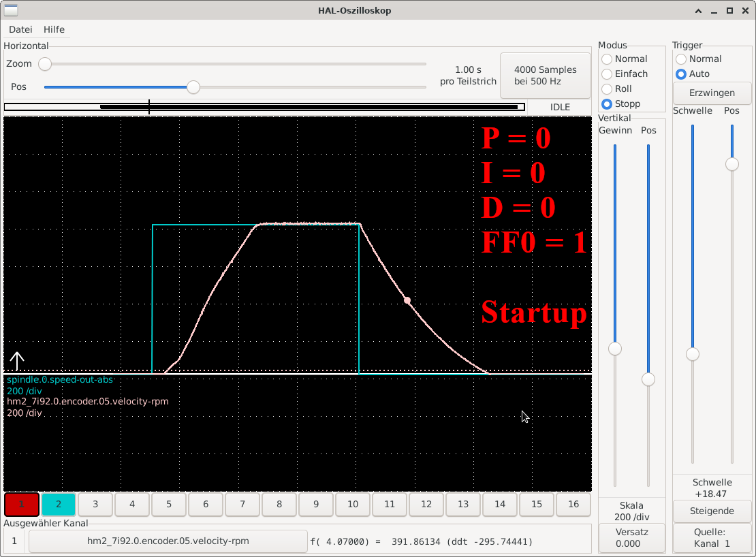Click the vertical Gewinn slider handle
The width and height of the screenshot is (756, 557).
click(x=615, y=349)
